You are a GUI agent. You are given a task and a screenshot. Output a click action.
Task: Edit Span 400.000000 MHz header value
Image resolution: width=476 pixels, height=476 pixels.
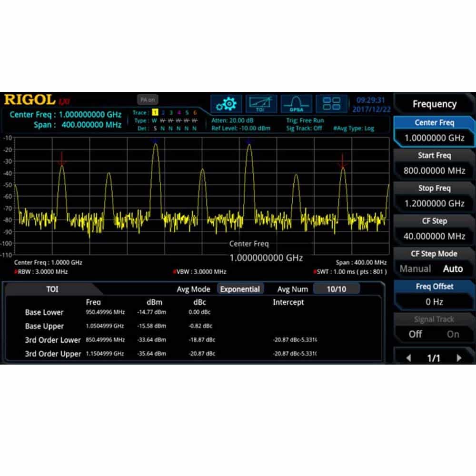(x=91, y=125)
